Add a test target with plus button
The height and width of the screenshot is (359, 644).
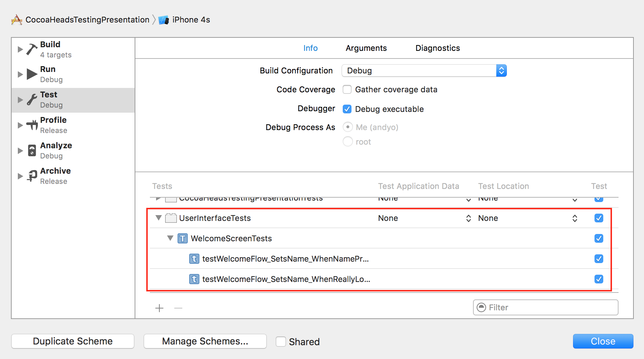click(x=159, y=308)
